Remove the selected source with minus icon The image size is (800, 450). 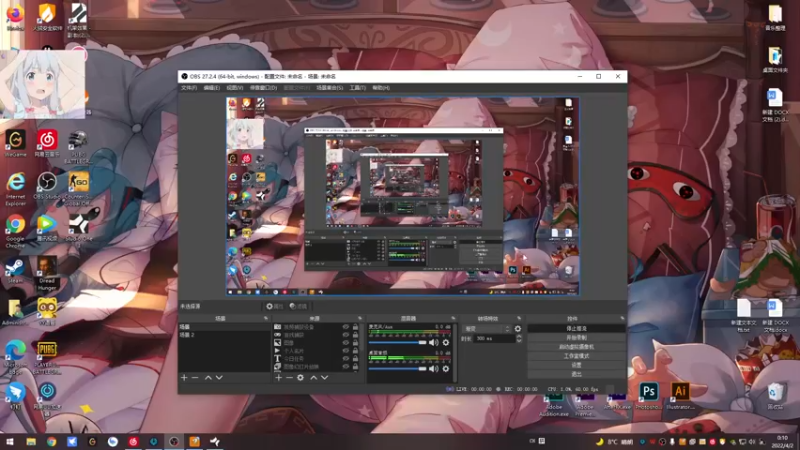(x=289, y=378)
